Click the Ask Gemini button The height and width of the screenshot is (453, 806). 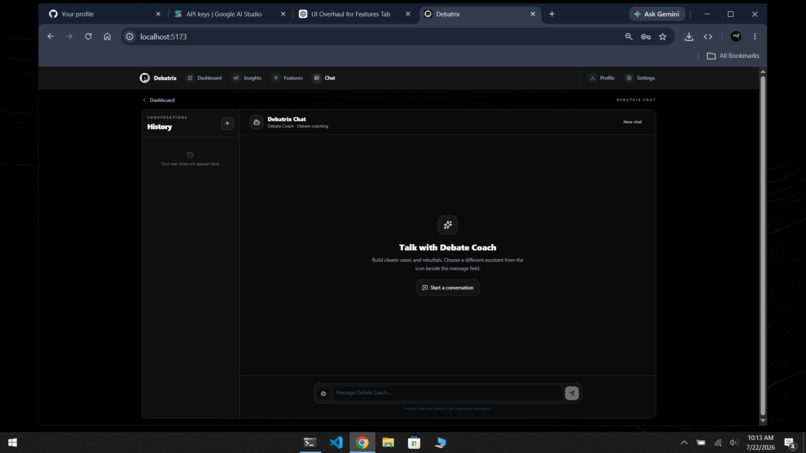657,14
